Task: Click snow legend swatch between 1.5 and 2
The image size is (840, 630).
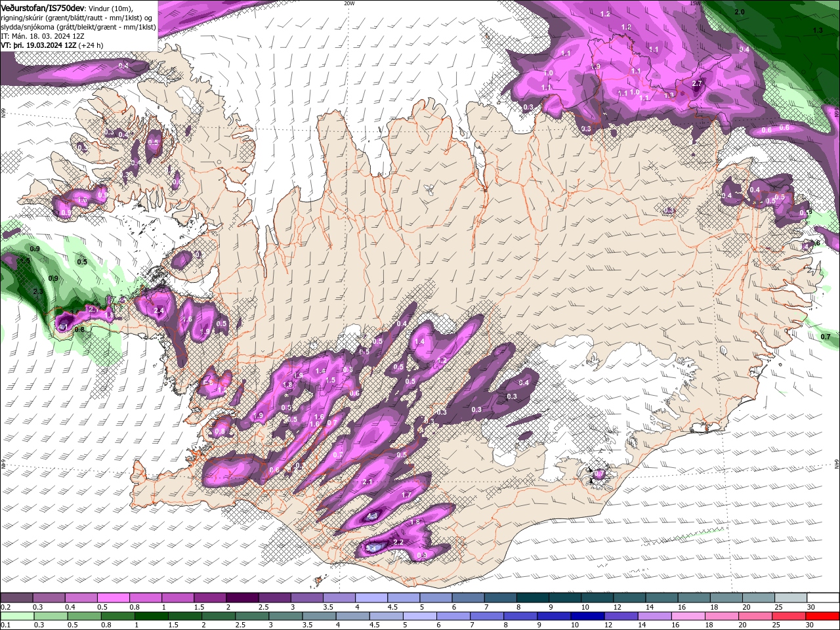Action: coord(210,597)
